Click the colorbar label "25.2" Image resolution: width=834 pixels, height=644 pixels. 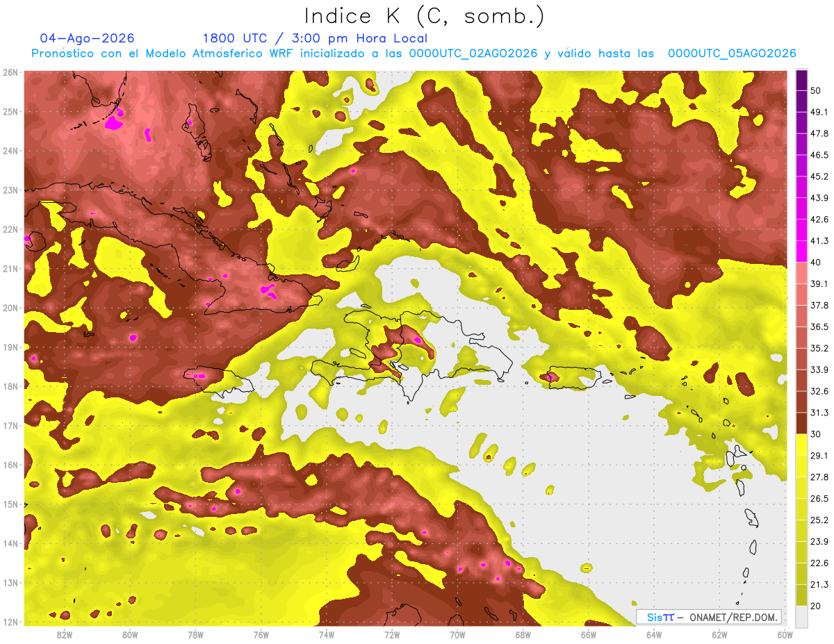(818, 520)
